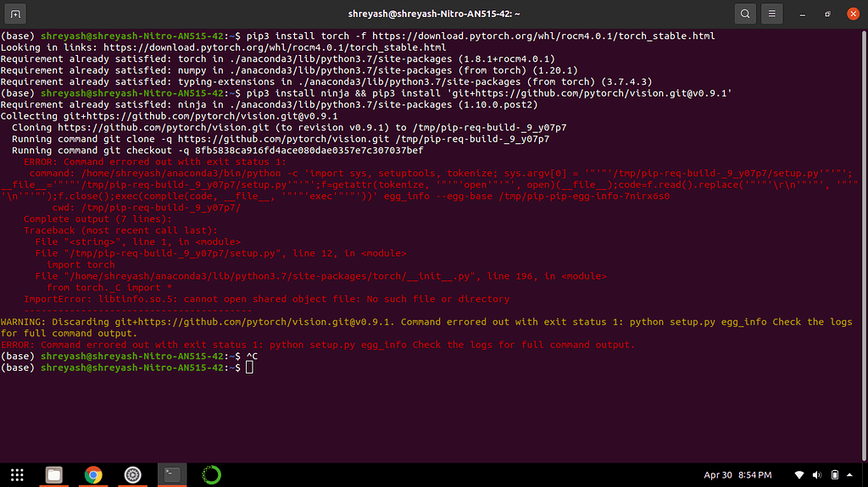Image resolution: width=868 pixels, height=487 pixels.
Task: Expand the system menu arrow
Action: [851, 475]
